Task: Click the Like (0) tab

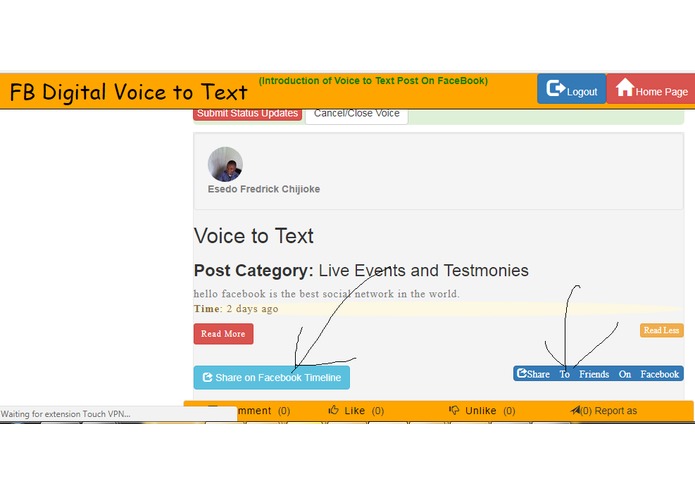Action: point(356,411)
